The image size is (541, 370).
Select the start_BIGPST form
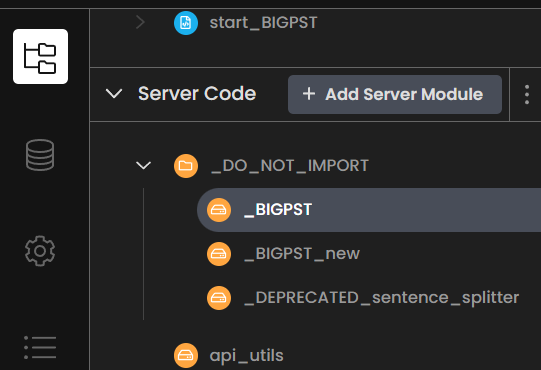tap(263, 23)
